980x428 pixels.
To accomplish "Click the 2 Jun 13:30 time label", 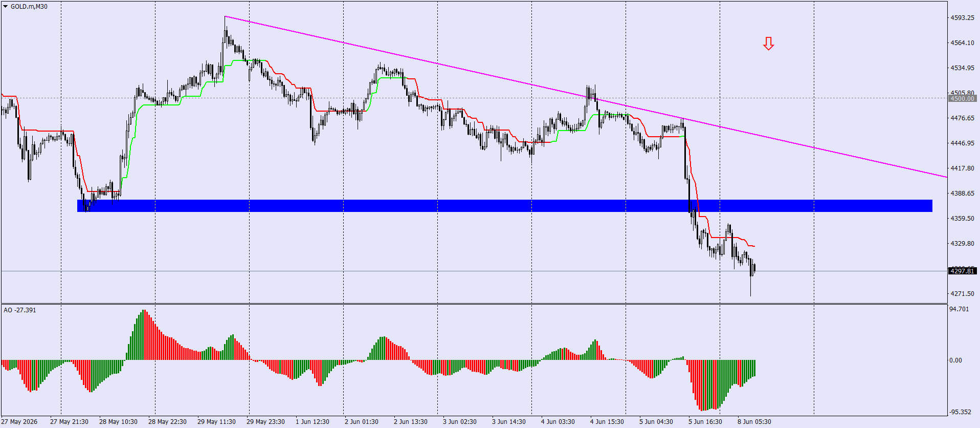I will point(411,422).
